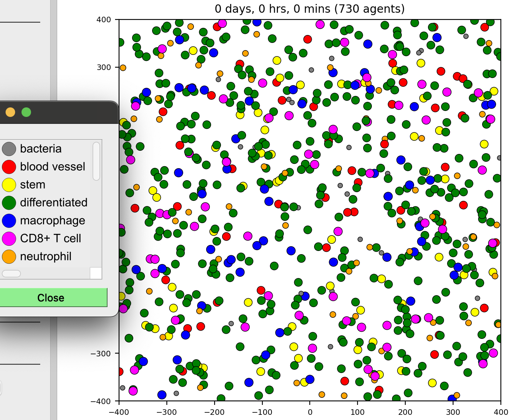Click the horizontal scrollbar below the legend list
512x420 pixels.
[11, 273]
